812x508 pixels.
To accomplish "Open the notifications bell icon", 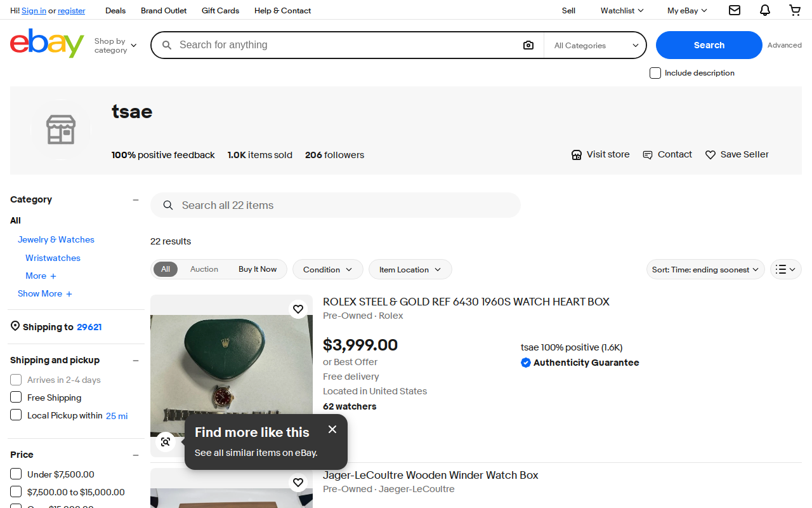I will point(765,10).
